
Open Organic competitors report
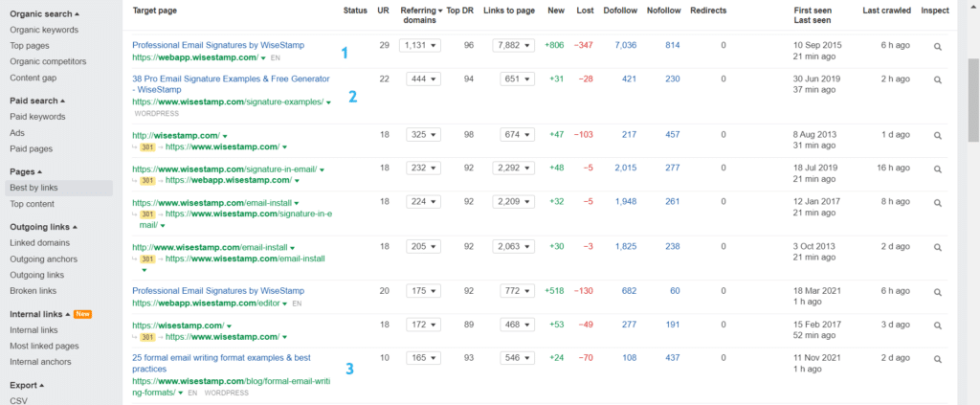click(x=48, y=61)
